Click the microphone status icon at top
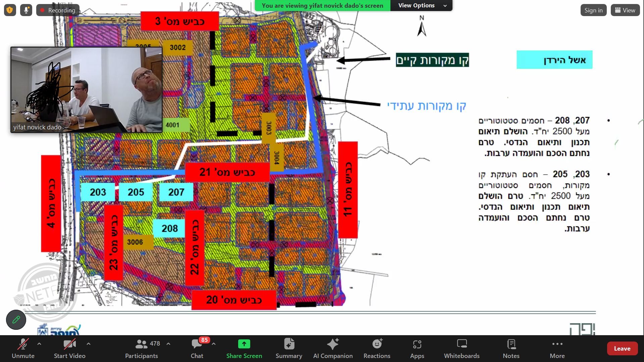 tap(26, 10)
